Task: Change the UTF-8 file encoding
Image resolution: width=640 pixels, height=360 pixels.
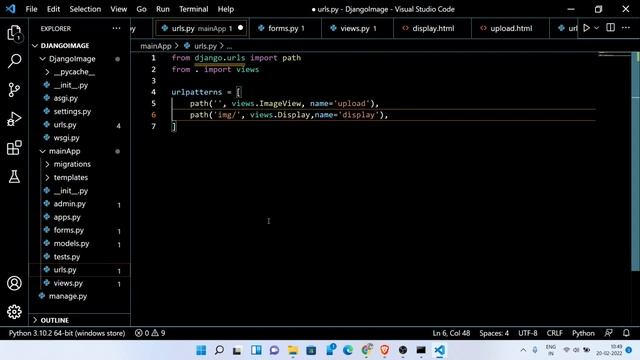Action: pyautogui.click(x=527, y=333)
